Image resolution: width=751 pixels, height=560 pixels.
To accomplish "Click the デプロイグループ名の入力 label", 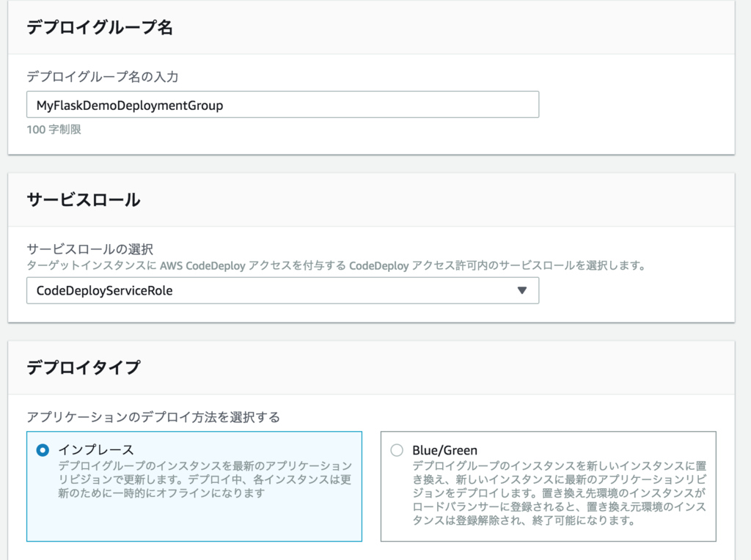I will point(103,76).
